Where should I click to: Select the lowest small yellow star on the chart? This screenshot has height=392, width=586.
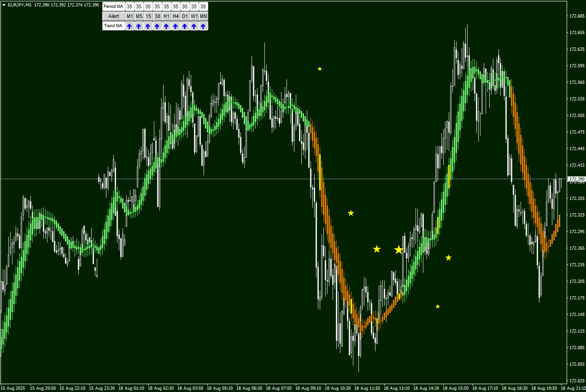[438, 306]
